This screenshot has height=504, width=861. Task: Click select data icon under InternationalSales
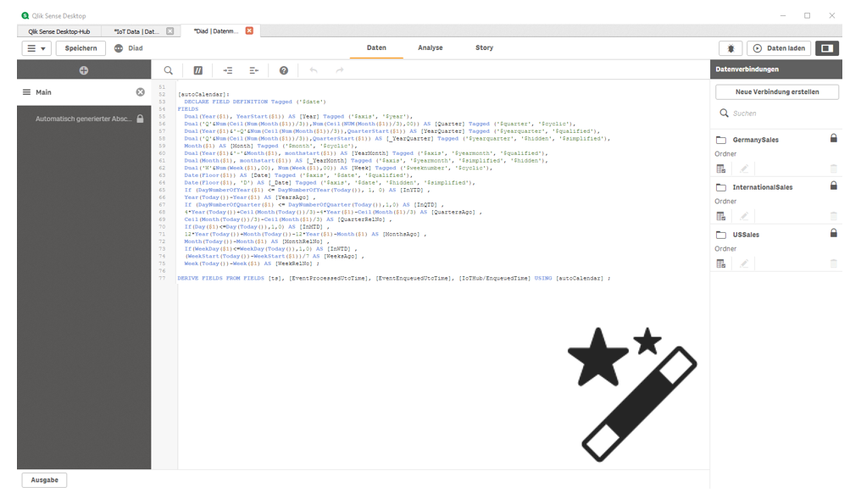click(x=721, y=216)
